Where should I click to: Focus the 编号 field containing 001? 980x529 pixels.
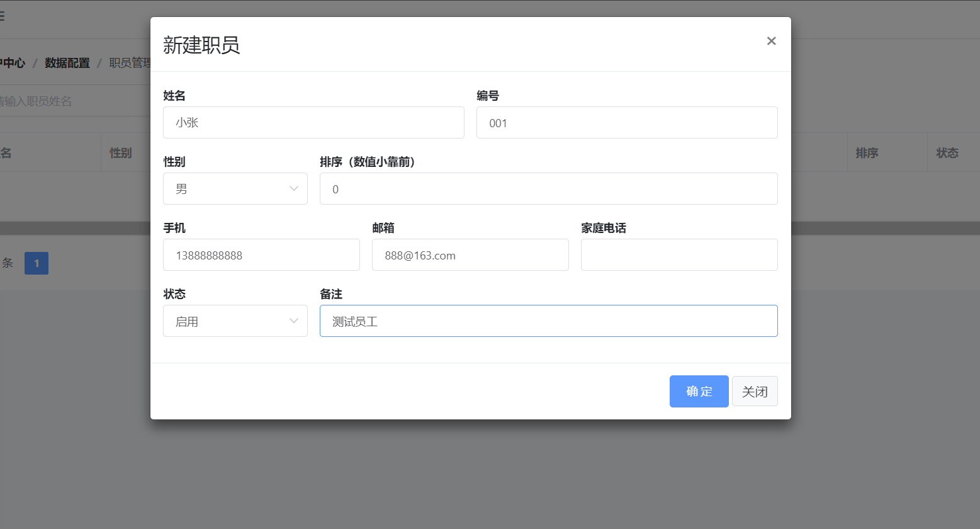[626, 123]
